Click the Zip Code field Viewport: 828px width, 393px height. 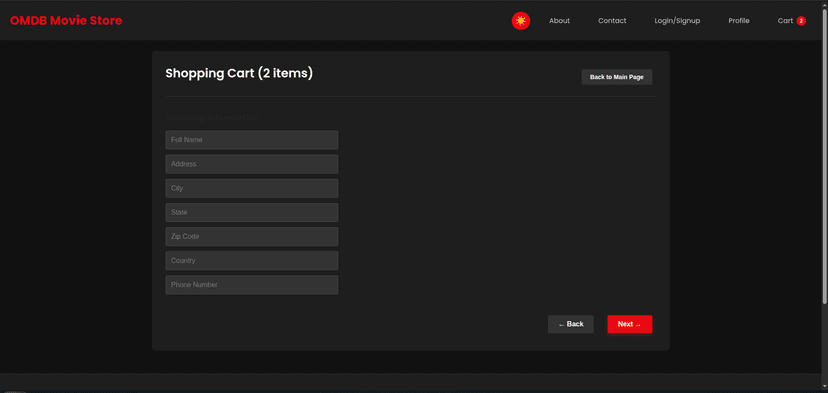(252, 237)
